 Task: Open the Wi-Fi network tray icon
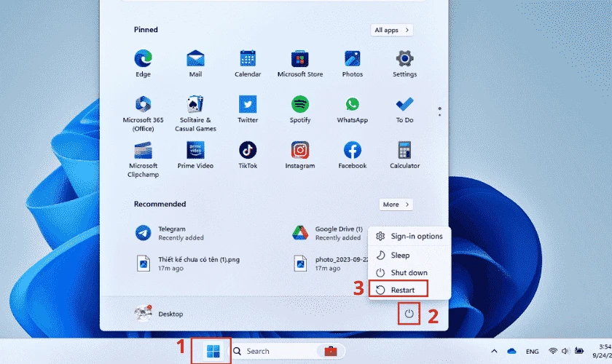[552, 351]
